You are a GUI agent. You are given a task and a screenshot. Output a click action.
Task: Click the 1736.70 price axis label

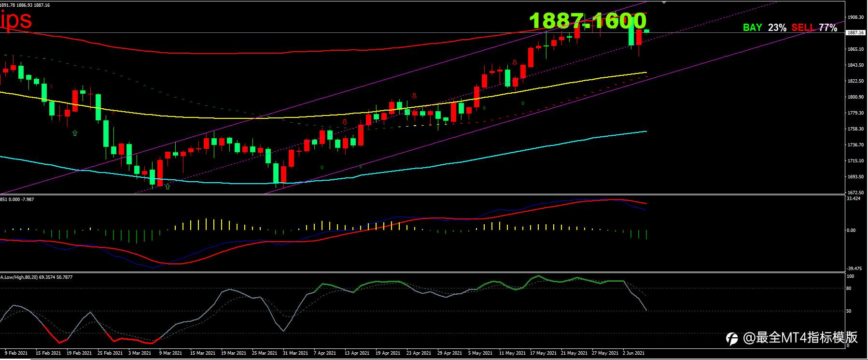click(x=855, y=145)
